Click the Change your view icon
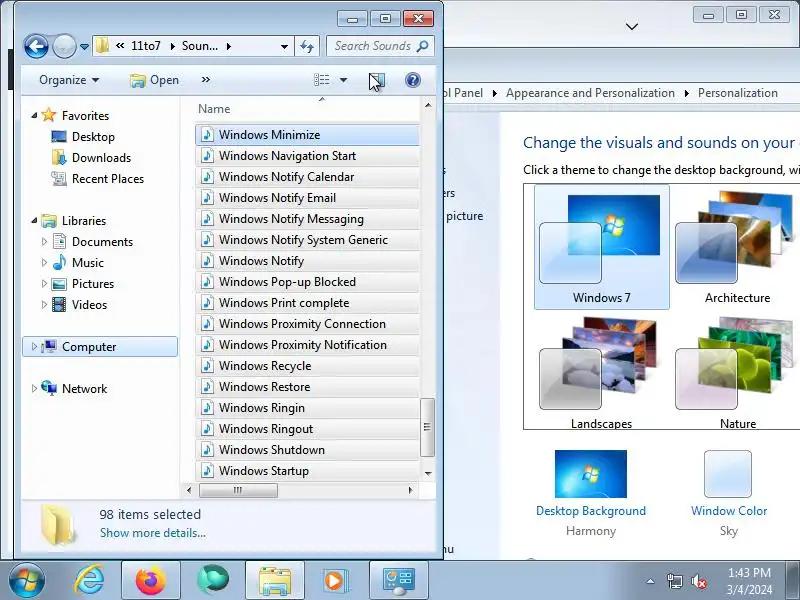Viewport: 800px width, 600px height. tap(321, 80)
